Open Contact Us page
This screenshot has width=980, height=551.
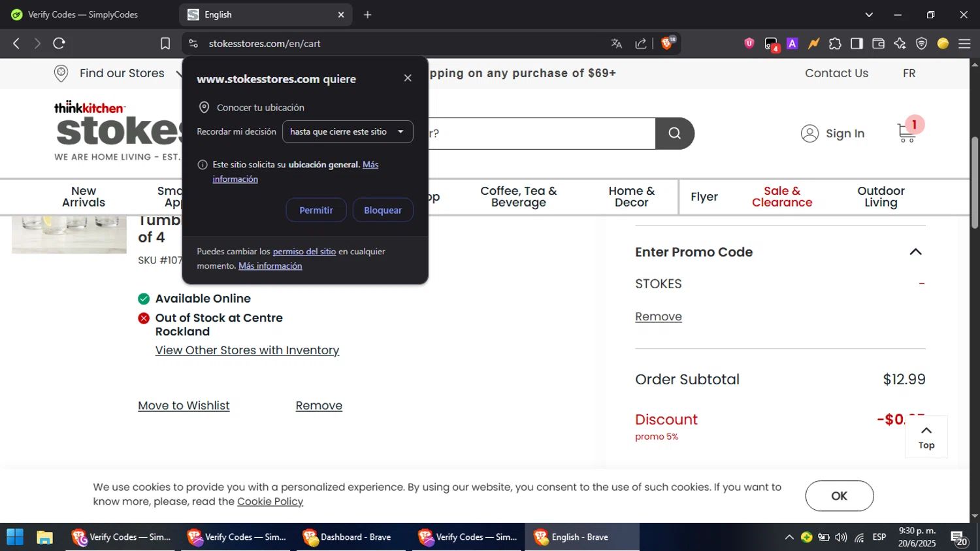(836, 73)
